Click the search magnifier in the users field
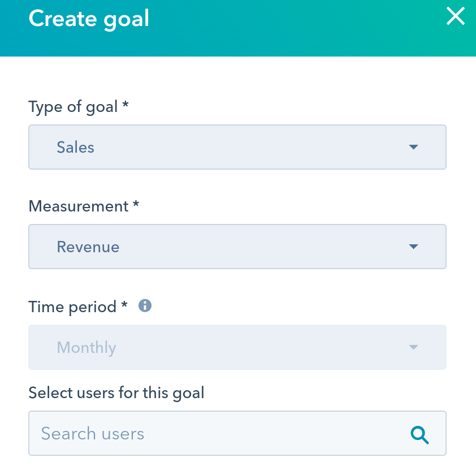The width and height of the screenshot is (476, 466). click(419, 435)
